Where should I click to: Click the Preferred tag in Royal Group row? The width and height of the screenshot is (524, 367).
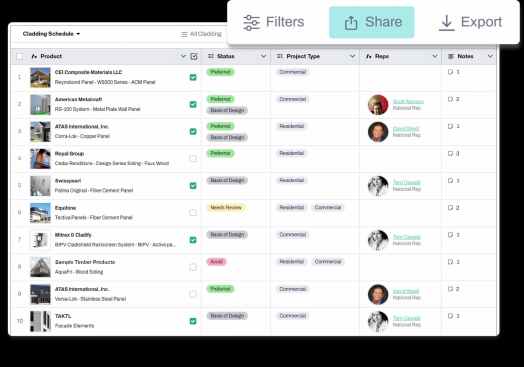(221, 153)
